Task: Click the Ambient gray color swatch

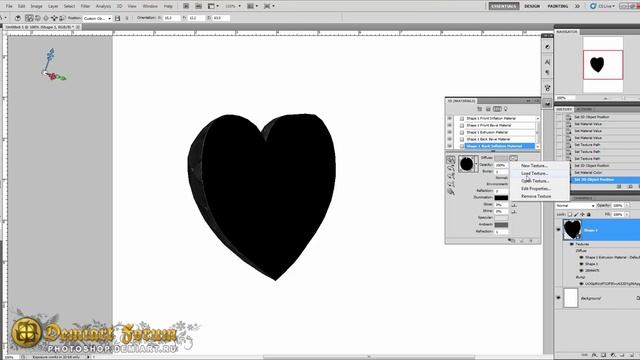Action: tap(501, 224)
